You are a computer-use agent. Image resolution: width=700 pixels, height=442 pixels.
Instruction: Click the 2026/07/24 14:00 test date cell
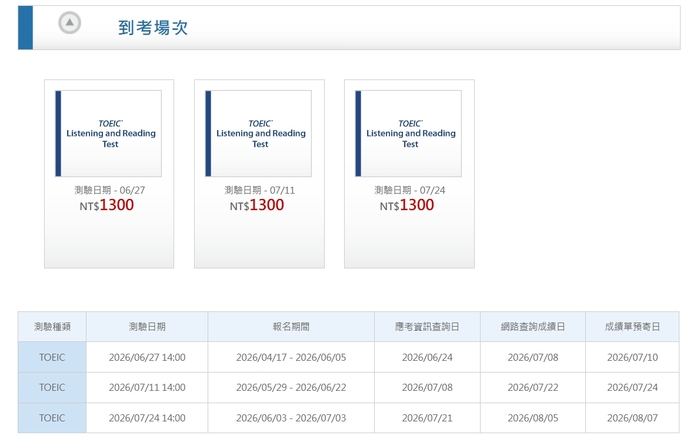point(147,418)
